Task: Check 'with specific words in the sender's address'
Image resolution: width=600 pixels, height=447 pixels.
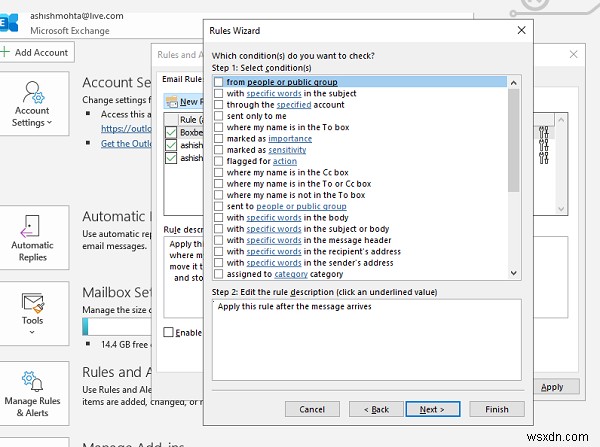Action: tap(218, 263)
